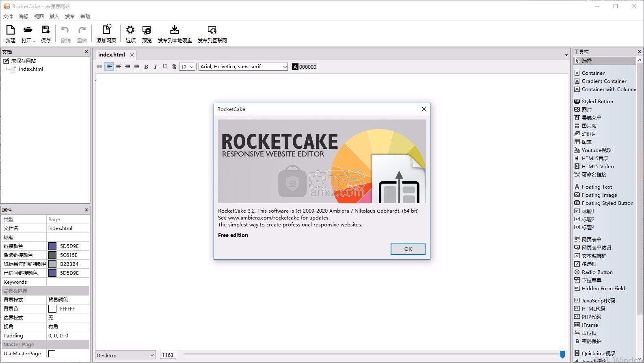Open 选项 settings gear icon
This screenshot has width=644, height=363.
point(130,34)
